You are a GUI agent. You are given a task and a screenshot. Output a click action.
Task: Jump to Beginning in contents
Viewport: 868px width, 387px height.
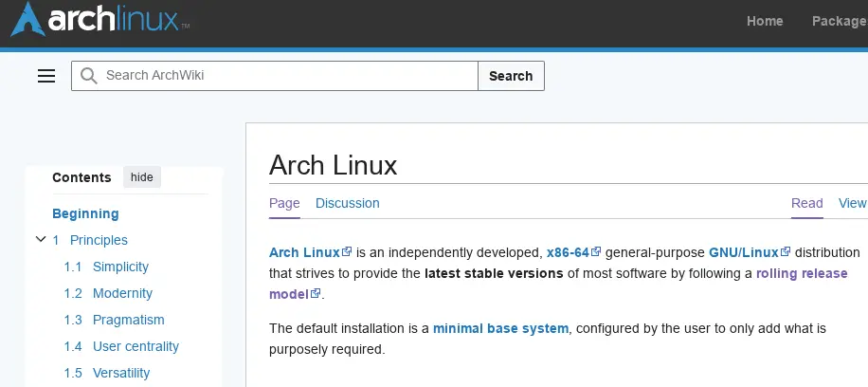(85, 213)
